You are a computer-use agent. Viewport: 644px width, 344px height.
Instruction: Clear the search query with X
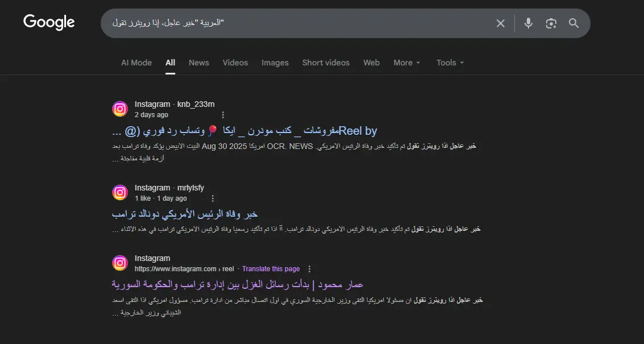[x=500, y=23]
